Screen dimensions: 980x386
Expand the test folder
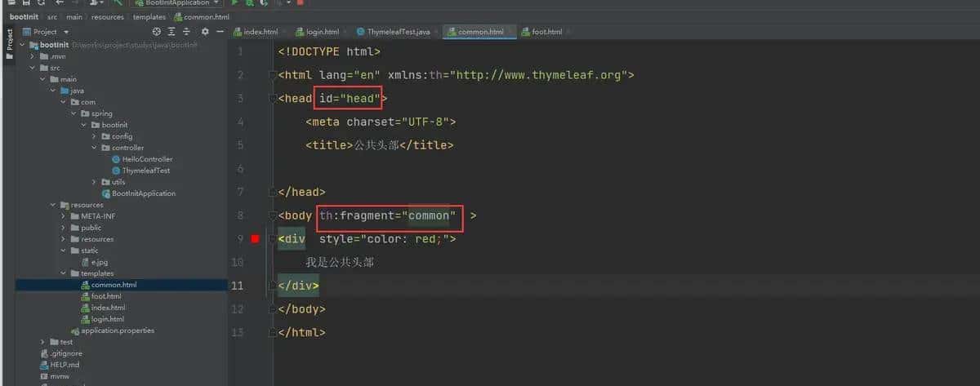[42, 342]
